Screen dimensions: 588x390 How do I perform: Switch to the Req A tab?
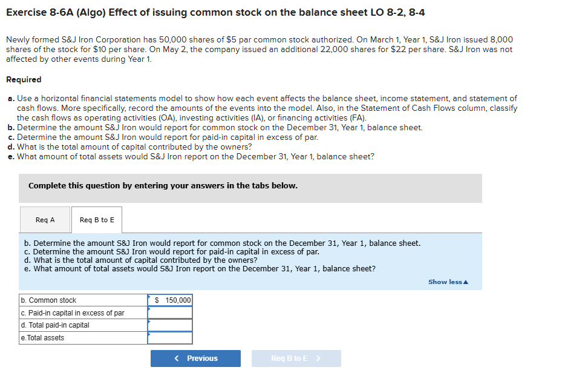pyautogui.click(x=45, y=220)
